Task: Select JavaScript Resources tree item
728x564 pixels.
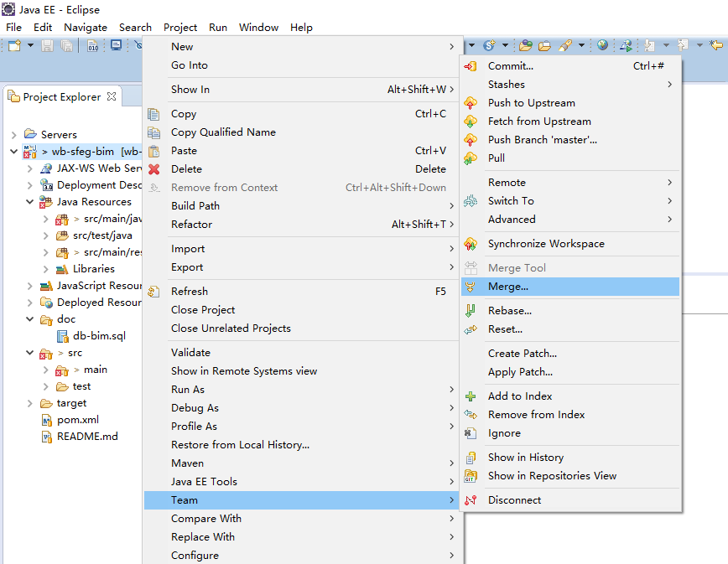Action: tap(99, 286)
